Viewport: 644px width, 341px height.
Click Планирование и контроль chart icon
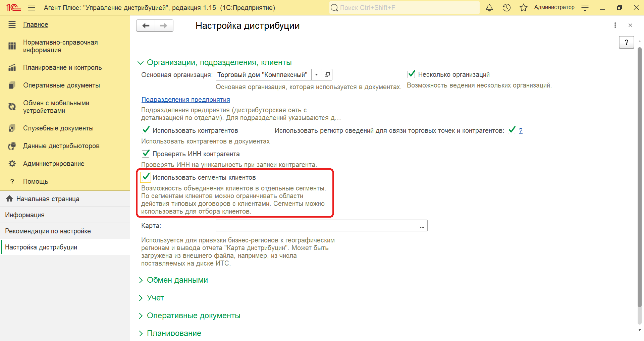coord(12,67)
